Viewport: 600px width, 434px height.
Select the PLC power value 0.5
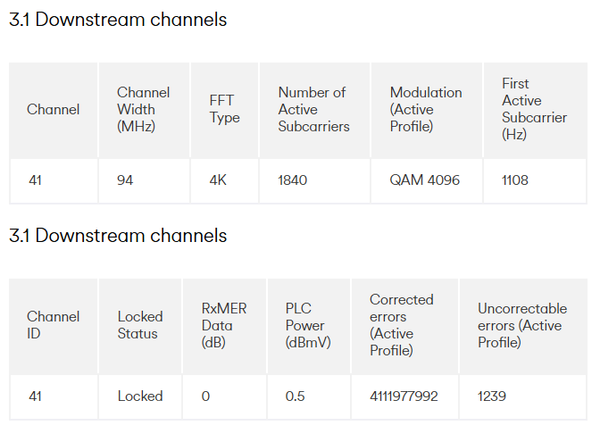295,396
